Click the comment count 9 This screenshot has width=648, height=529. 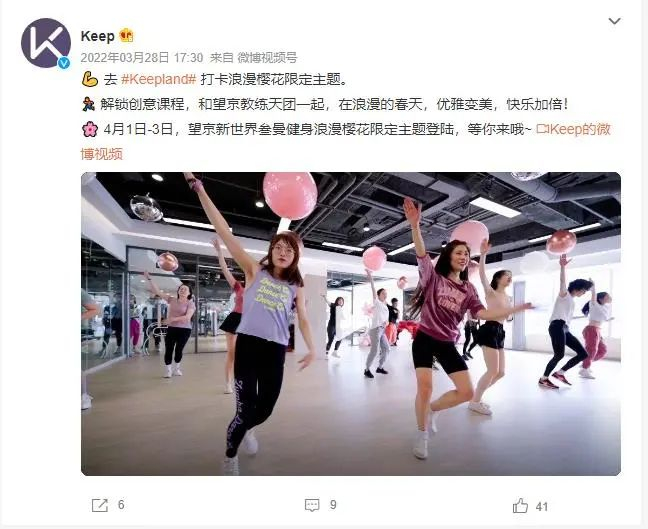click(x=333, y=505)
